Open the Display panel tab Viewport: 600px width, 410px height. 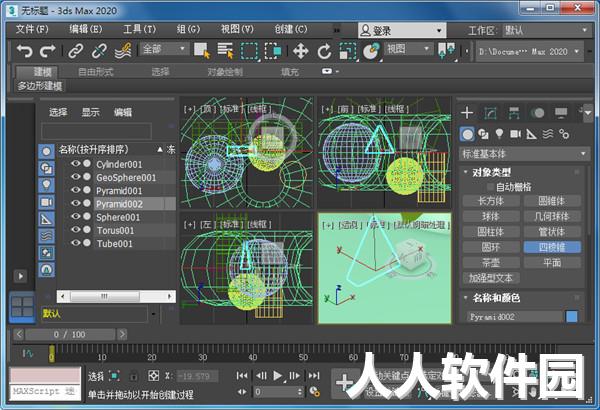[561, 113]
